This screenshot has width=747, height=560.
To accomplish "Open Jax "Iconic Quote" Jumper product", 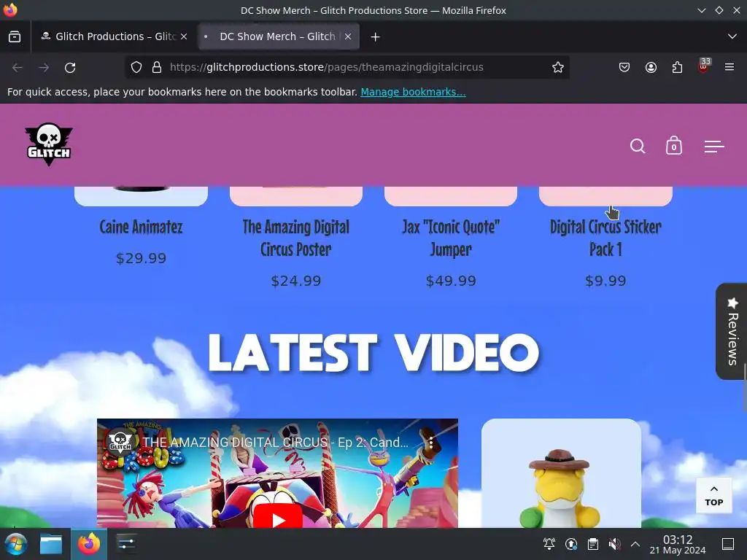I will point(451,238).
